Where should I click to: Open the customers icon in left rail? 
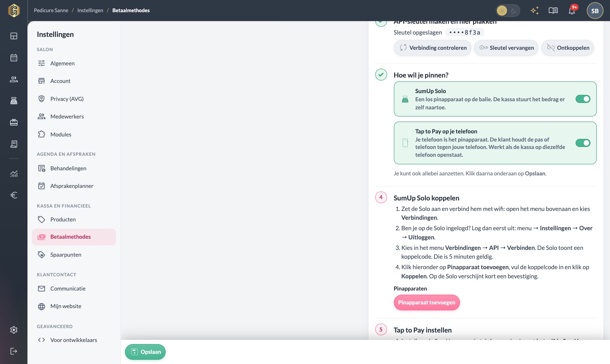14,79
